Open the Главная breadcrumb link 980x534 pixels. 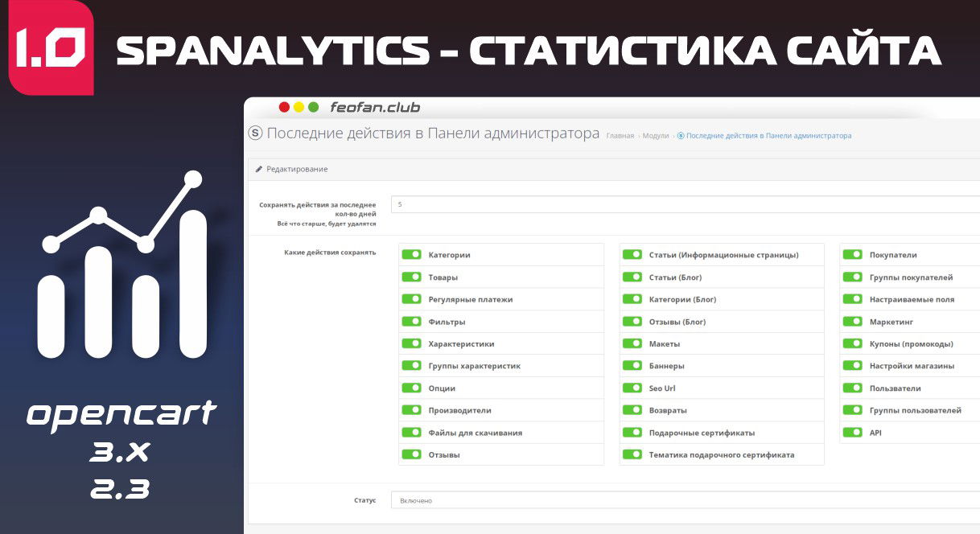click(x=620, y=136)
